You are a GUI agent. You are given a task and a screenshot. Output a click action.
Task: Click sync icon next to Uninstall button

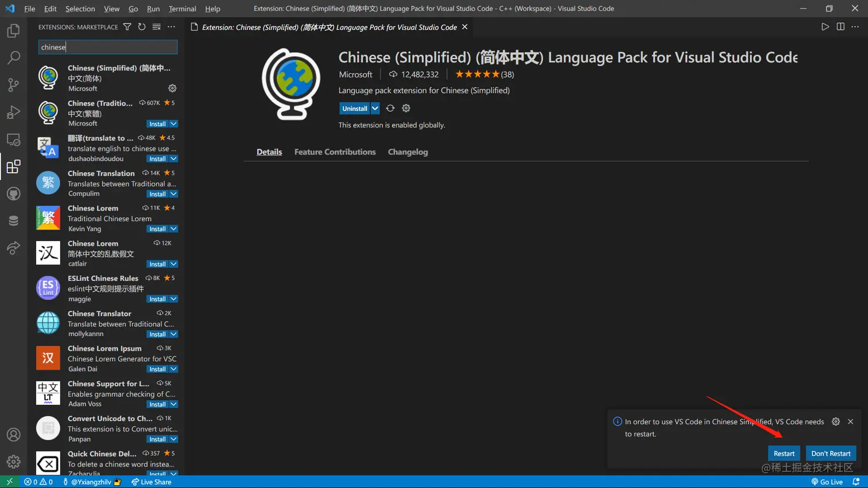coord(390,109)
